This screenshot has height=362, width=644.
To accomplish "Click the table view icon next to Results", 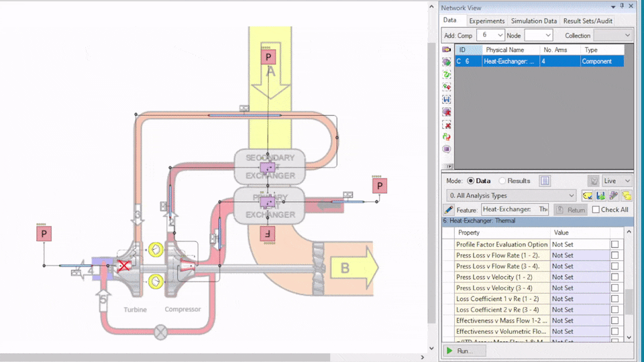I will (x=545, y=181).
